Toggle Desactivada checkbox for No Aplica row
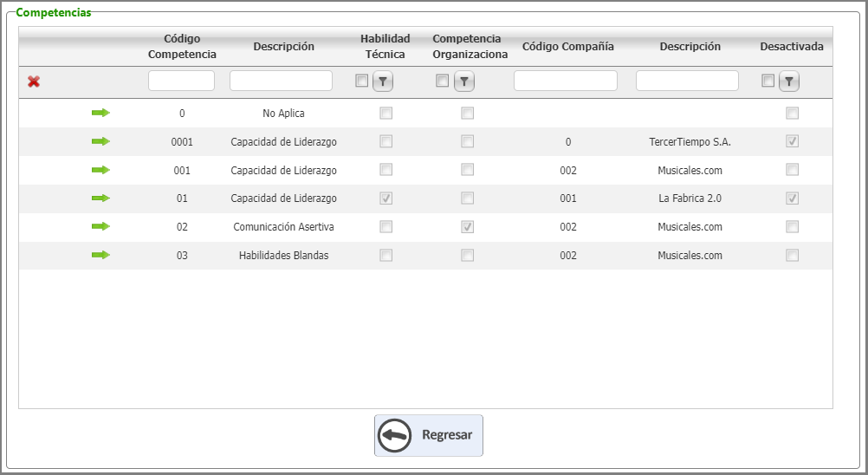868x475 pixels. click(792, 113)
